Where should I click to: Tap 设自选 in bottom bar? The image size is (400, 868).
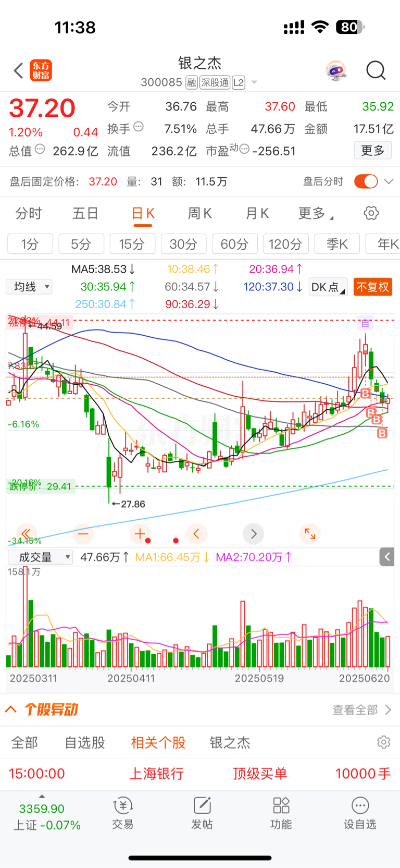(360, 813)
